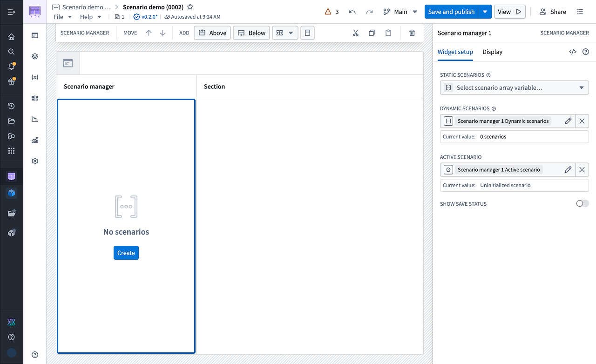This screenshot has height=364, width=596.
Task: Open the Static Scenarios array dropdown
Action: point(515,88)
